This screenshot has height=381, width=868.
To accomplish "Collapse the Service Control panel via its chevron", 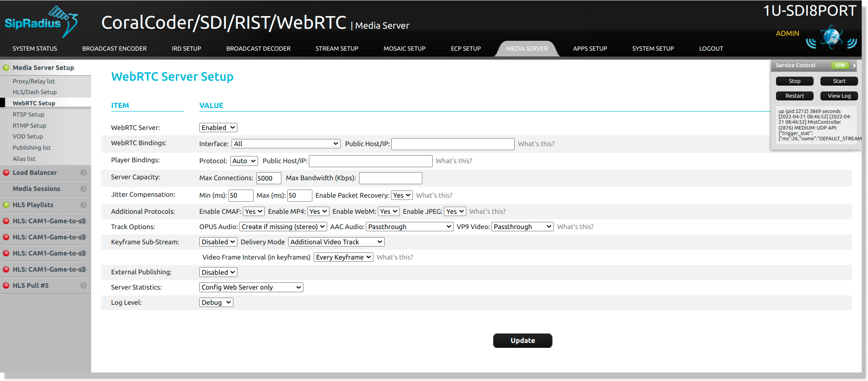I will point(855,65).
